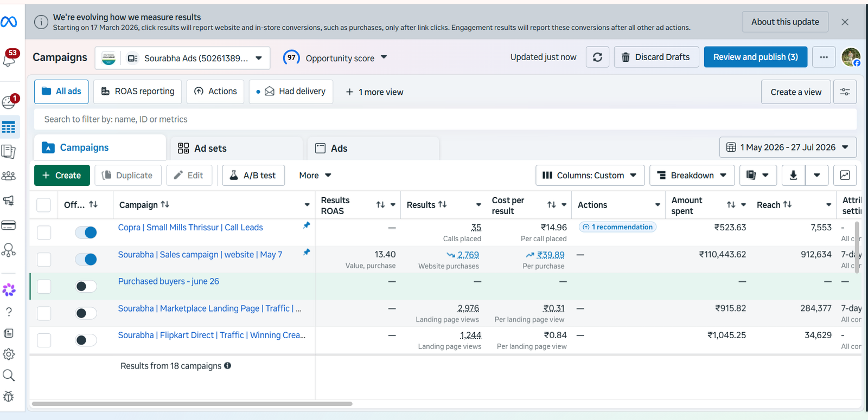Turn off the Sourabha Sales campaign toggle
This screenshot has height=420, width=868.
click(86, 260)
